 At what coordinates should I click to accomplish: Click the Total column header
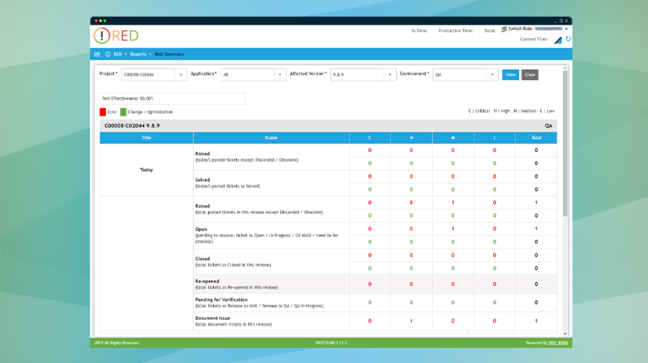tap(536, 138)
